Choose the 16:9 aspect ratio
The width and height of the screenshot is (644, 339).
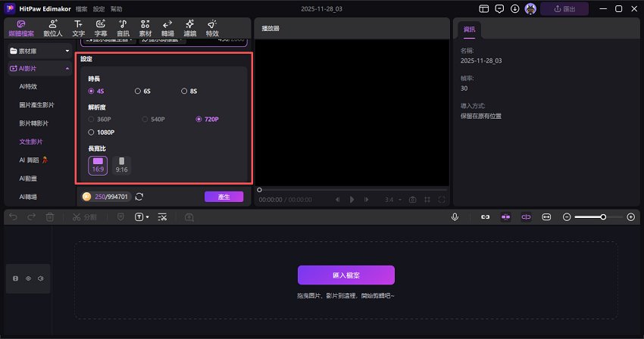[98, 166]
